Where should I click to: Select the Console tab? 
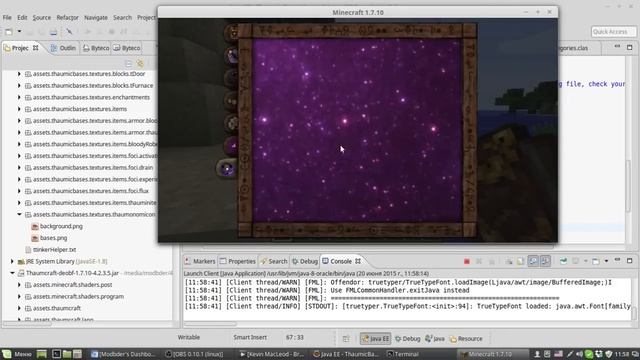[341, 261]
